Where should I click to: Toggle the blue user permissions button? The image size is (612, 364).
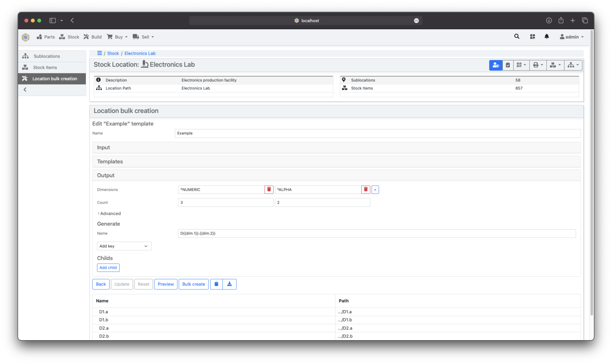coord(496,65)
